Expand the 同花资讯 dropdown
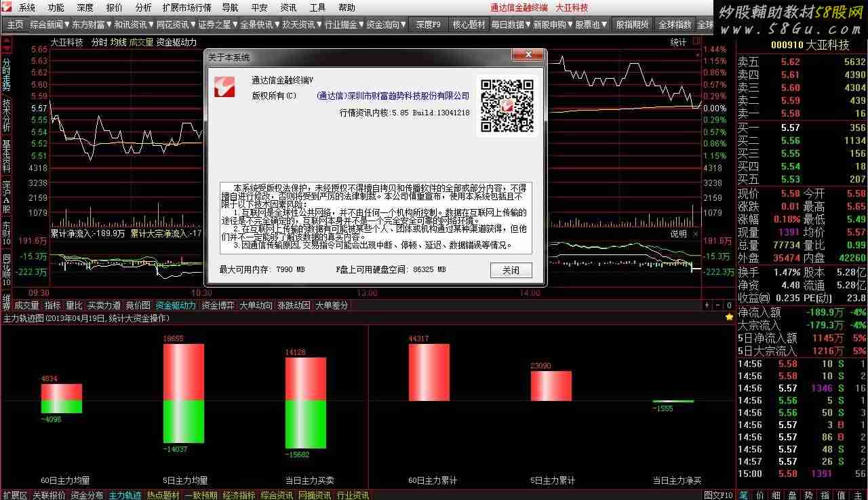Screen dimensions: 868x500 176,24
